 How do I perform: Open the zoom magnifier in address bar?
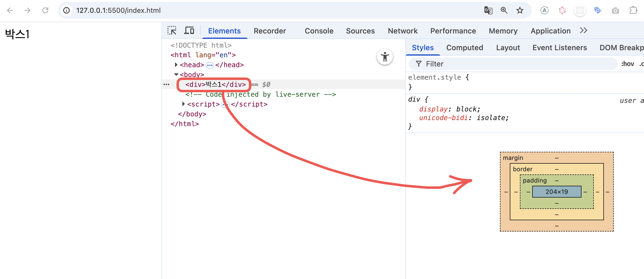[504, 10]
